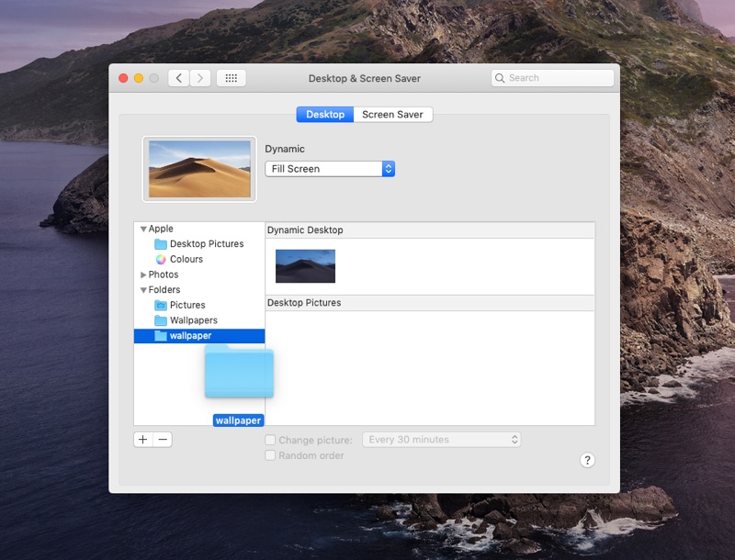Collapse the Apple section triangle

pos(143,229)
